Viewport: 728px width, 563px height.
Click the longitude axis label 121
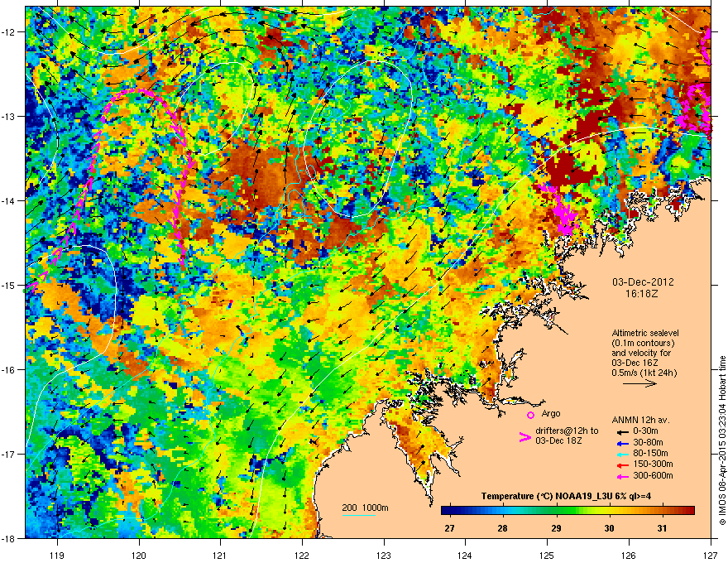pyautogui.click(x=220, y=555)
